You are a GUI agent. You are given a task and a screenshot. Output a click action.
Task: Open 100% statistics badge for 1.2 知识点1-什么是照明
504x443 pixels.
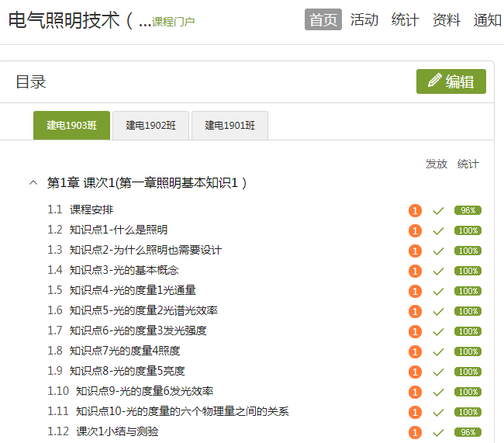coord(468,230)
